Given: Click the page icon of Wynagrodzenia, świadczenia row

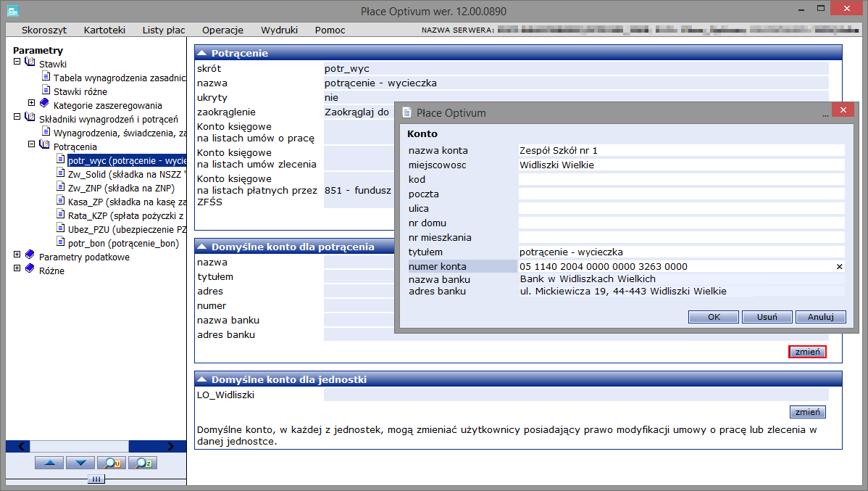Looking at the screenshot, I should tap(46, 131).
